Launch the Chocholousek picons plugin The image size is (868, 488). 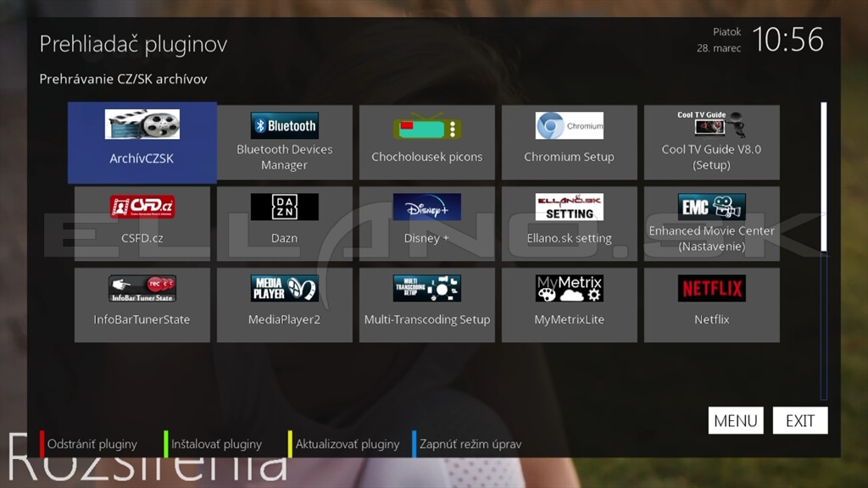pos(427,142)
